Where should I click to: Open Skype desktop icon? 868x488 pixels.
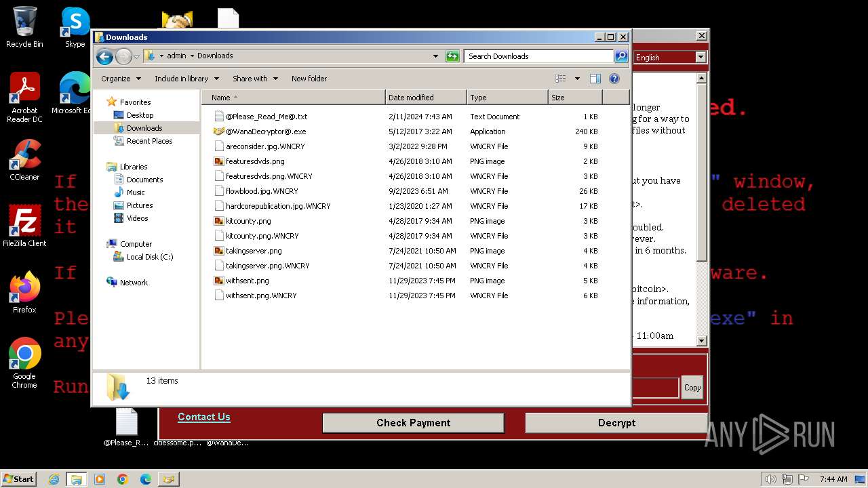[75, 27]
